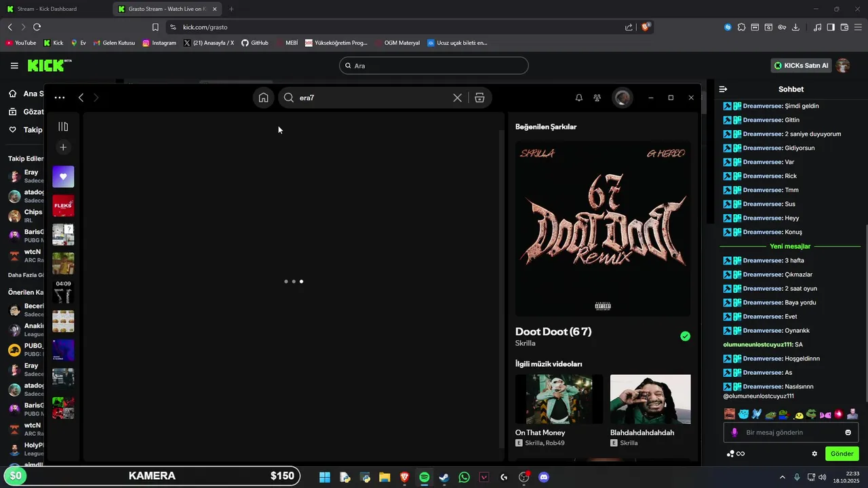Jump to Yeni mesajlar divider

790,247
